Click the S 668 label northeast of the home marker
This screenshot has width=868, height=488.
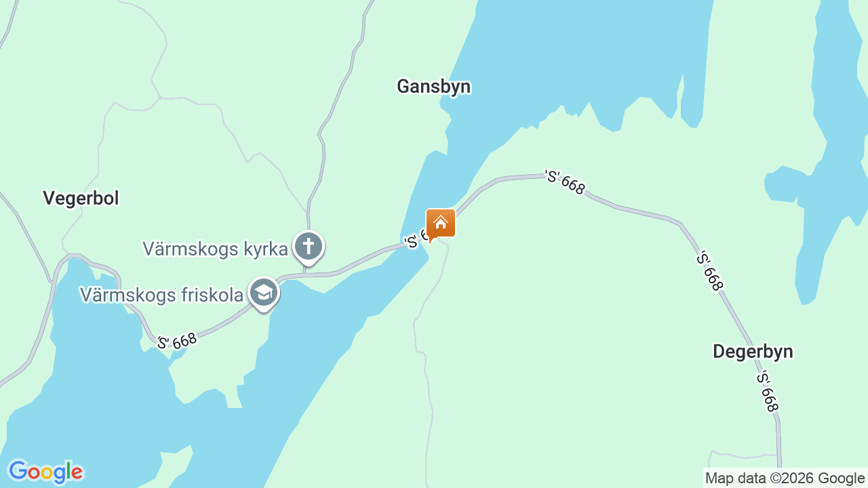coord(565,182)
